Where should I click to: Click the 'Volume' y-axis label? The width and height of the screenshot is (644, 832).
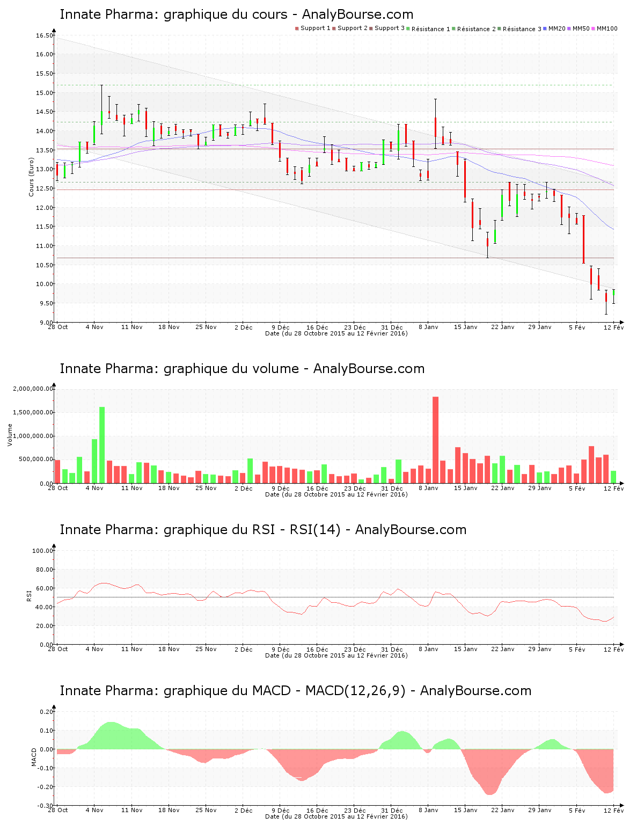(10, 435)
